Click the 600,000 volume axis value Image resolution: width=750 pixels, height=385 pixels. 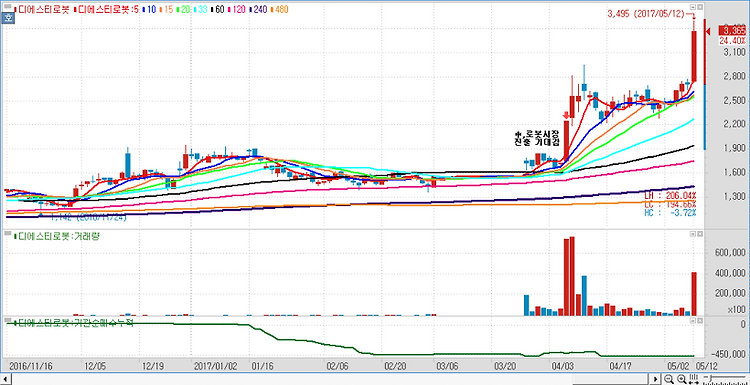pos(729,253)
